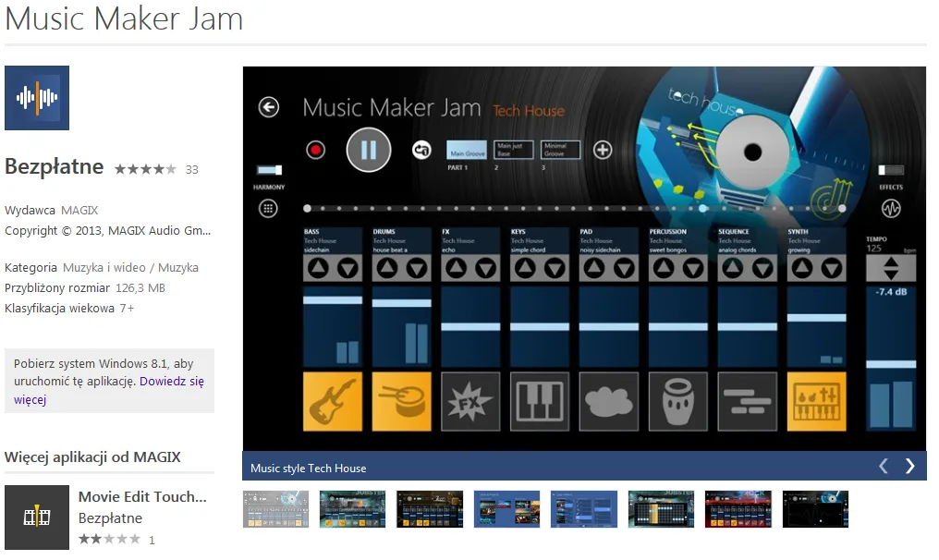939x560 pixels.
Task: Click the Więcej aplikacji od MAGIX heading
Action: pyautogui.click(x=92, y=457)
